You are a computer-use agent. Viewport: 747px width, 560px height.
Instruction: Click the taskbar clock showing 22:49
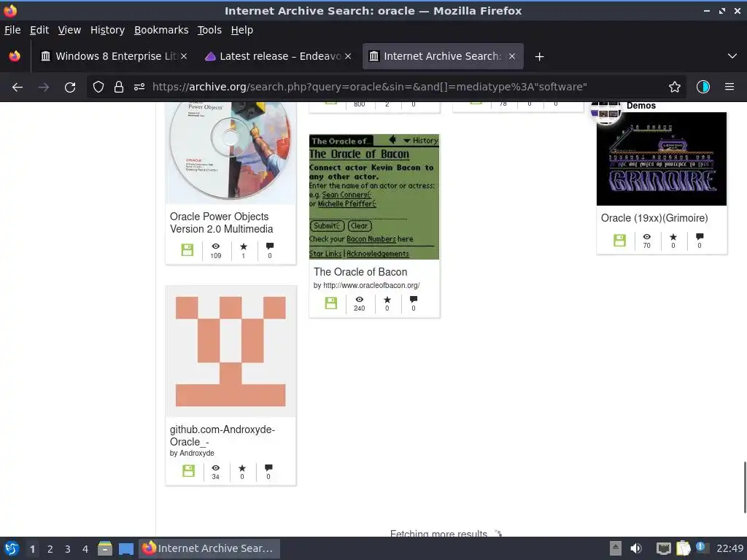(729, 548)
